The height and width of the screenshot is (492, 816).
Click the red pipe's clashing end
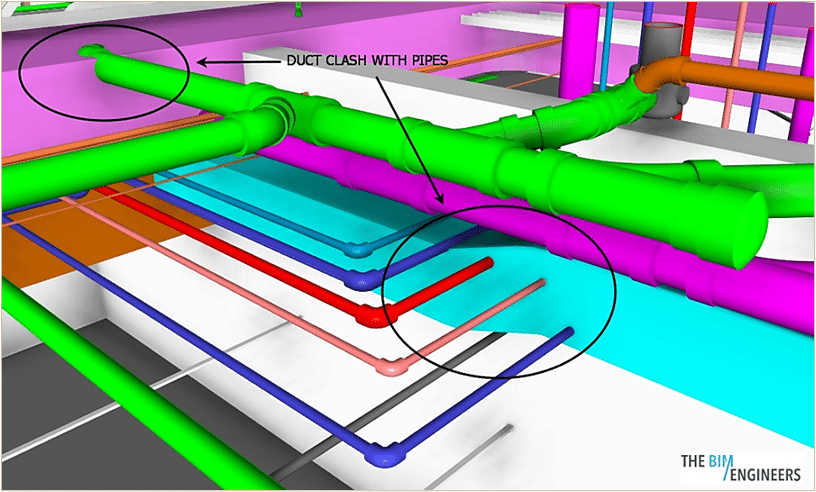485,264
